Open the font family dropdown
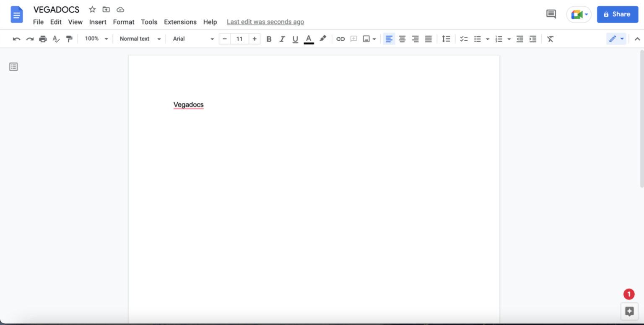Image resolution: width=644 pixels, height=325 pixels. (x=193, y=39)
